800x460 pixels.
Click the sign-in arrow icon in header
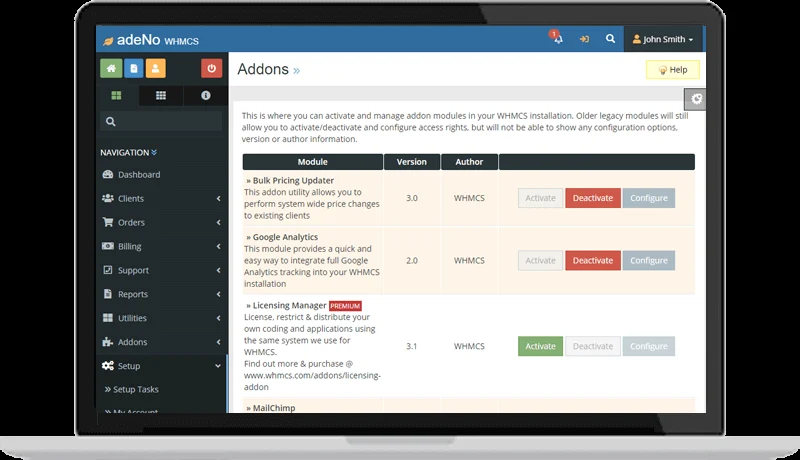tap(584, 39)
